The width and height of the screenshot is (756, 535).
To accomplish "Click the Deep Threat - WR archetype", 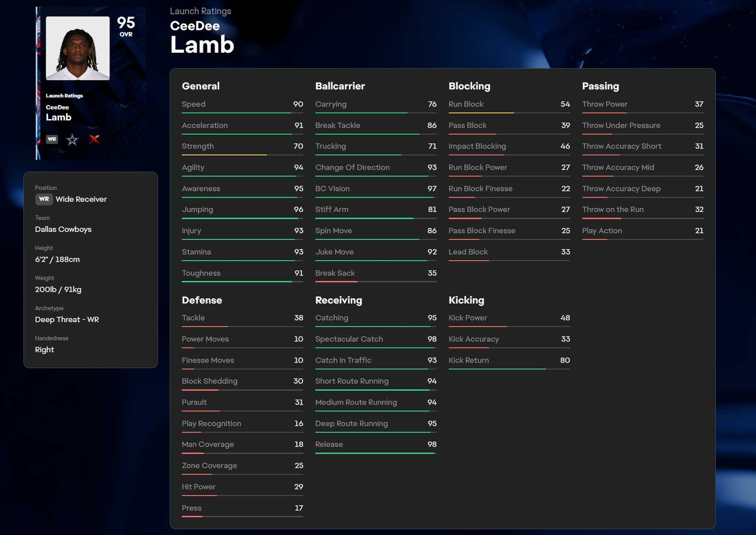I will [67, 320].
